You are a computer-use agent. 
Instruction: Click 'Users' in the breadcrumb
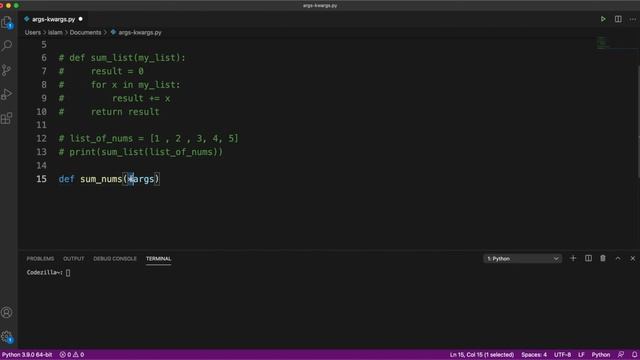33,33
